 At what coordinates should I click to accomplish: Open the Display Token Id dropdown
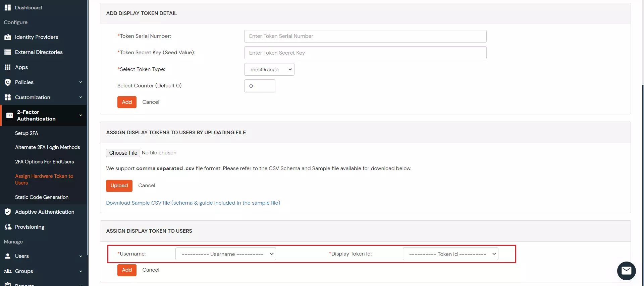(x=450, y=254)
